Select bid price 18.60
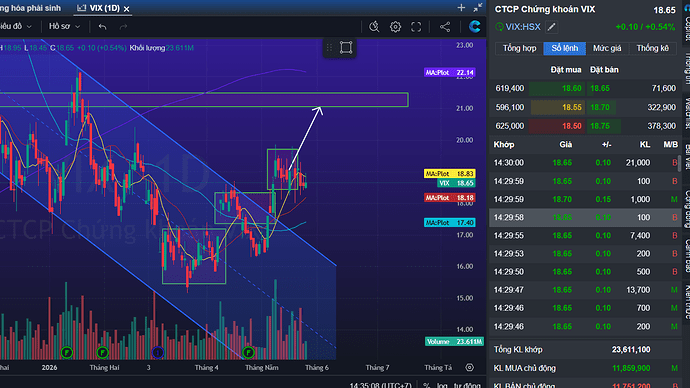This screenshot has height=388, width=690. 571,88
